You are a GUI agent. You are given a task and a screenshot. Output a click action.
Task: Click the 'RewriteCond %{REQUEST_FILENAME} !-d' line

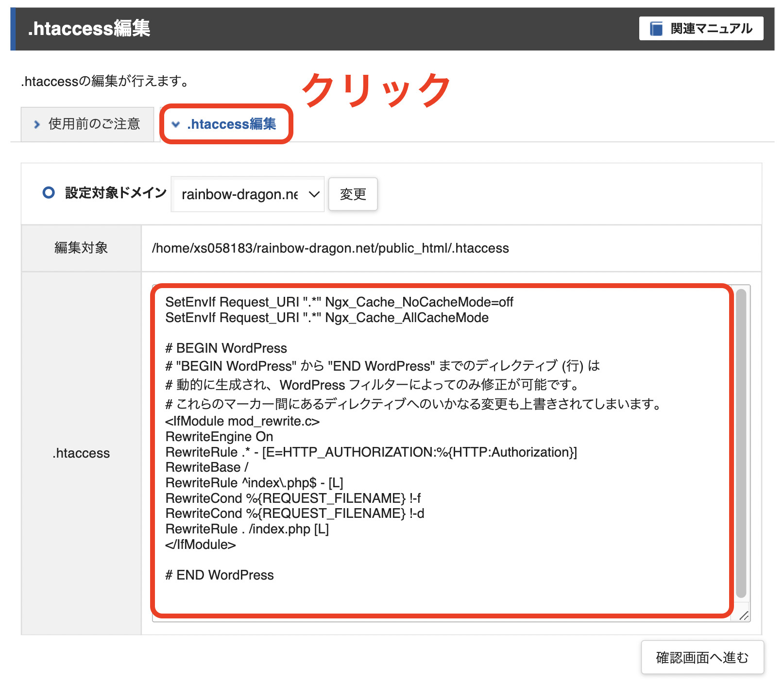[x=295, y=513]
